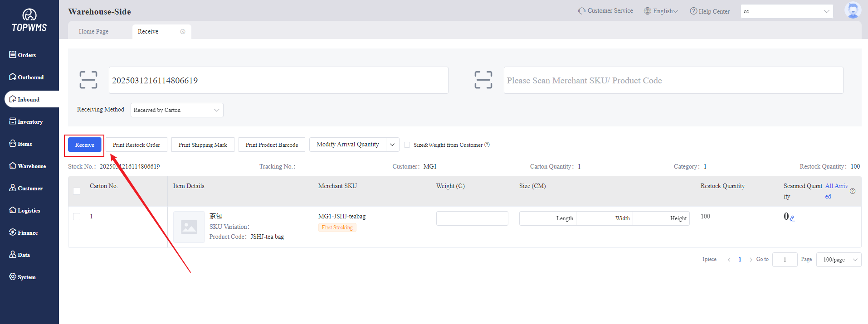Open the user avatar profile
Viewport: 868px width, 324px height.
coord(853,11)
